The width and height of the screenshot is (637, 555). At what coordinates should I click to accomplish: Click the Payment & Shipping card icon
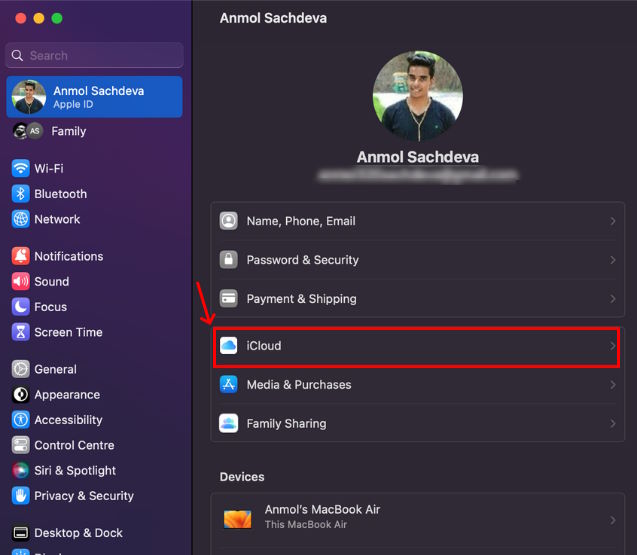[x=228, y=299]
